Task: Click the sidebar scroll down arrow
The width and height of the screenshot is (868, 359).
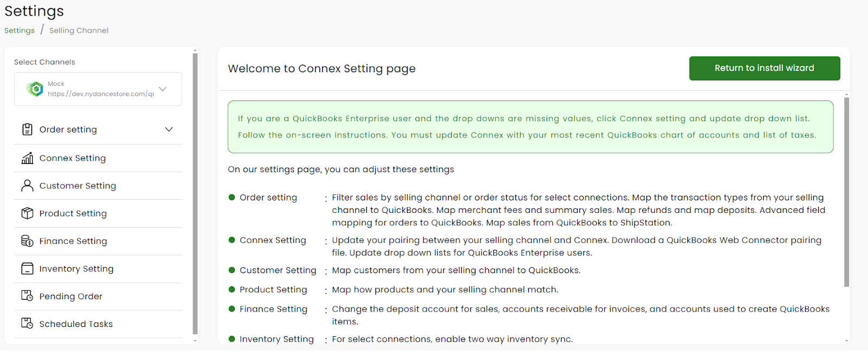Action: pos(195,341)
